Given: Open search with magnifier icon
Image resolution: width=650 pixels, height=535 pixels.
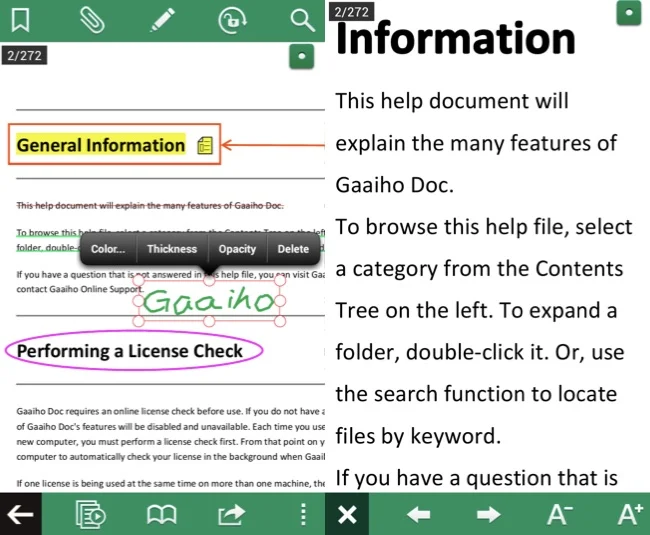Looking at the screenshot, I should 303,20.
